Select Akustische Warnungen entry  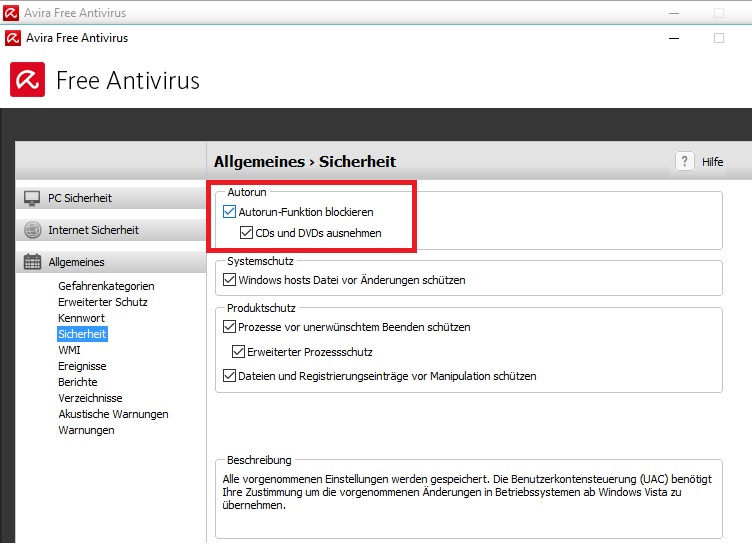coord(113,414)
